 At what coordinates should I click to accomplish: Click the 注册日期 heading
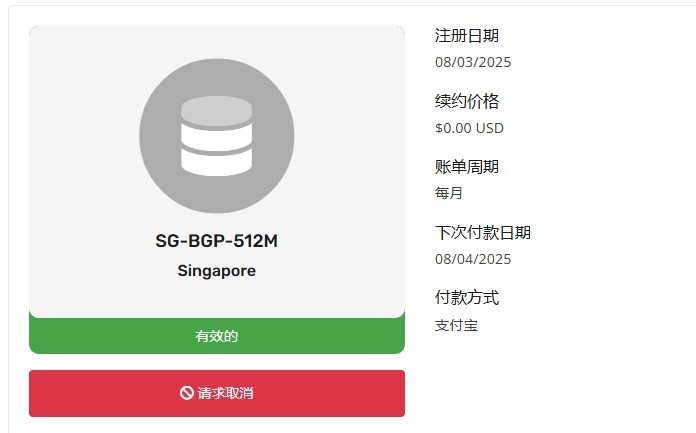[x=467, y=36]
